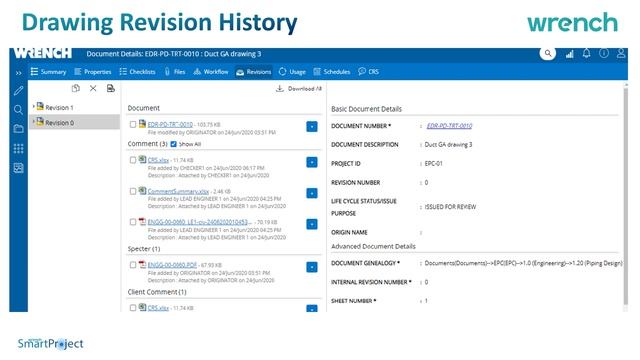
Task: Expand the sidebar double-chevron
Action: click(x=18, y=73)
